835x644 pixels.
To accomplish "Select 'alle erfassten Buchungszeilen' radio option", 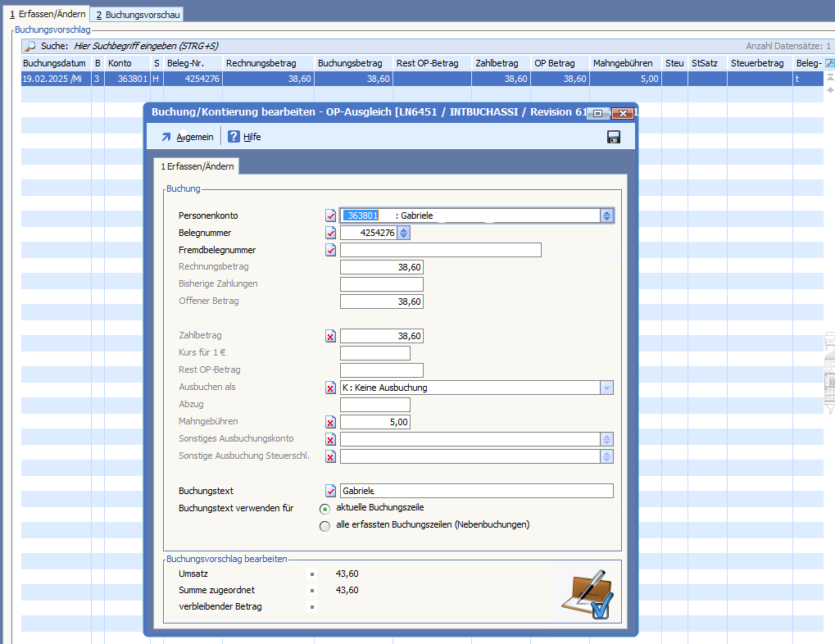I will pyautogui.click(x=324, y=525).
